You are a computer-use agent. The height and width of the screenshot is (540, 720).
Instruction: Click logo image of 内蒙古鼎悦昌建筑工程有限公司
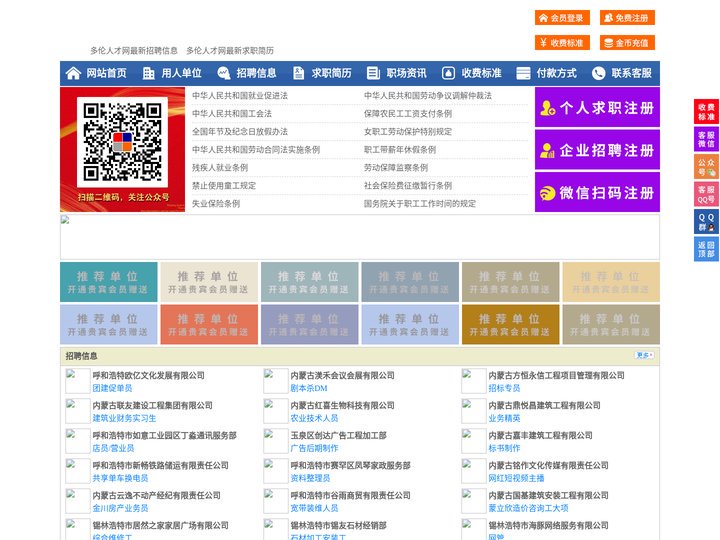click(473, 411)
